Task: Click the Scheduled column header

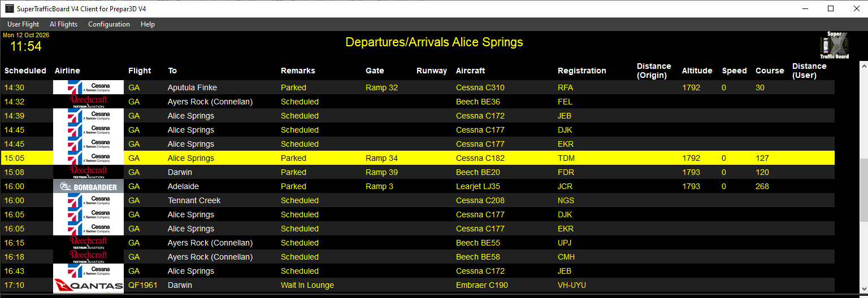Action: 25,71
